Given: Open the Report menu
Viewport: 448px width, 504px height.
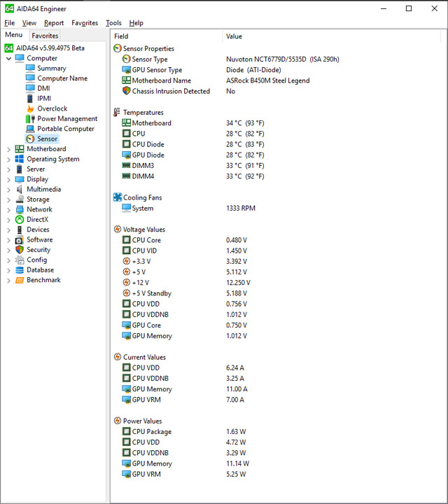Looking at the screenshot, I should tap(54, 23).
